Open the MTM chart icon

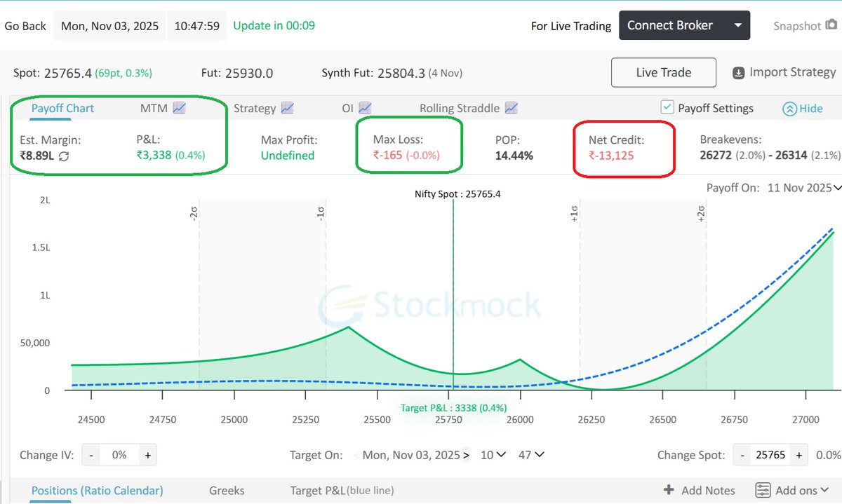pyautogui.click(x=178, y=107)
